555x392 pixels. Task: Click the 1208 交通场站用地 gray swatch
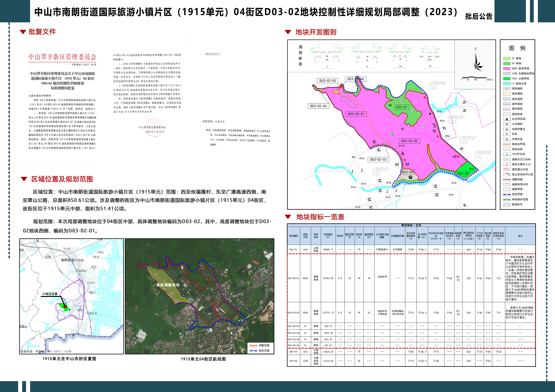tap(507, 74)
